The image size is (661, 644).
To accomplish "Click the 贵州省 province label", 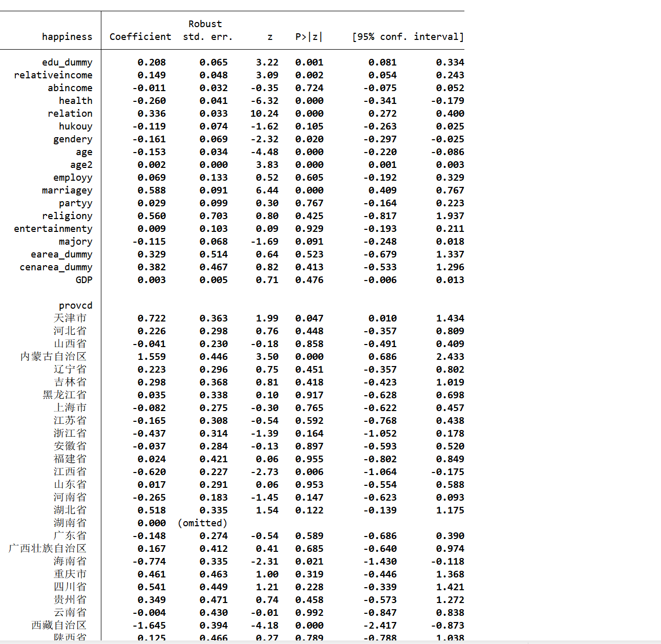I will tap(70, 600).
